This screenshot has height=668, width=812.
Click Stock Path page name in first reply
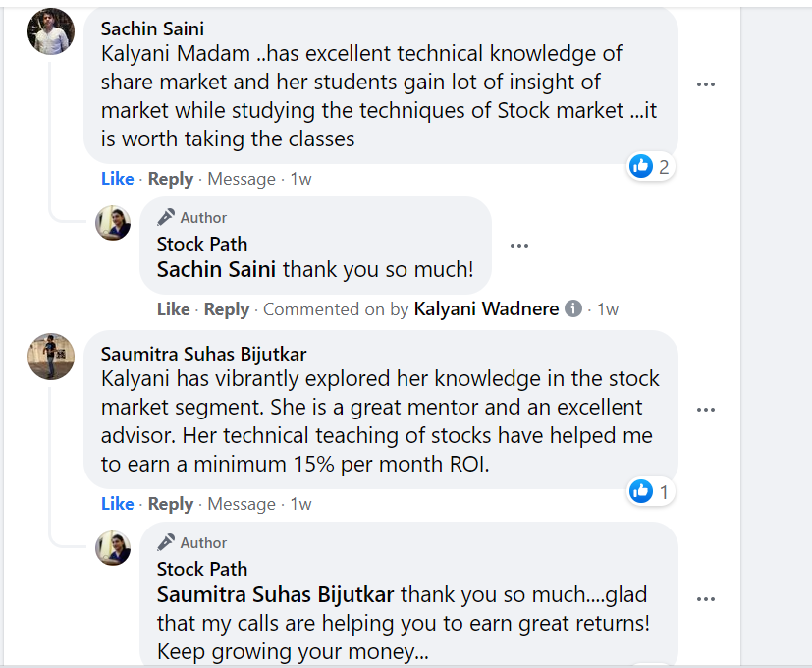pyautogui.click(x=201, y=244)
